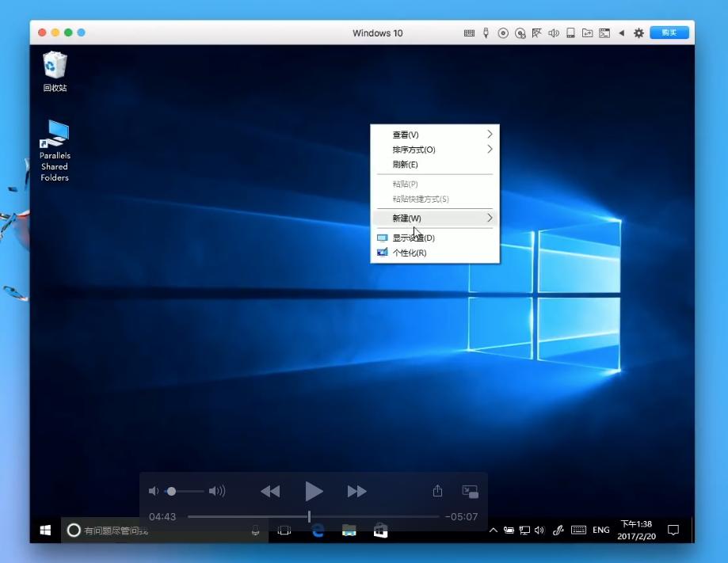Open File Explorer from the taskbar
This screenshot has height=563, width=728.
coord(349,530)
